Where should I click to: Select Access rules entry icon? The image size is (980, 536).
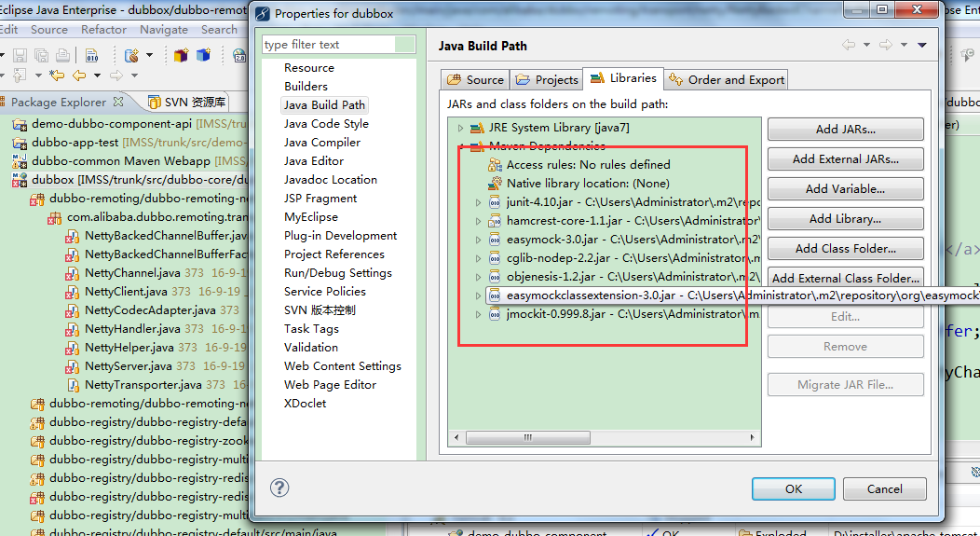[x=495, y=164]
